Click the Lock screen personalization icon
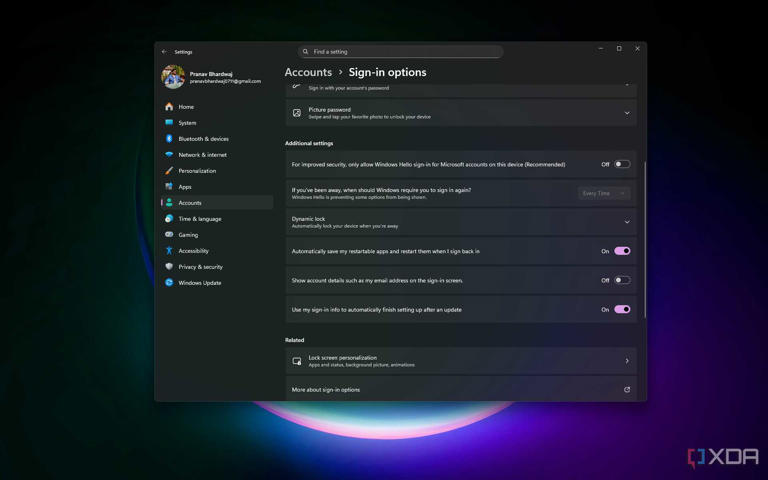Viewport: 768px width, 480px height. (297, 361)
